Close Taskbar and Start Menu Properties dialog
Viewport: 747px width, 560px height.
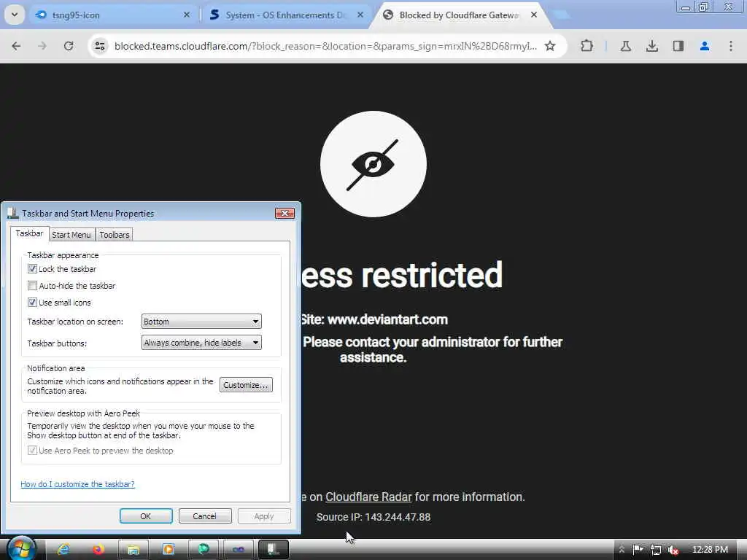(x=285, y=213)
